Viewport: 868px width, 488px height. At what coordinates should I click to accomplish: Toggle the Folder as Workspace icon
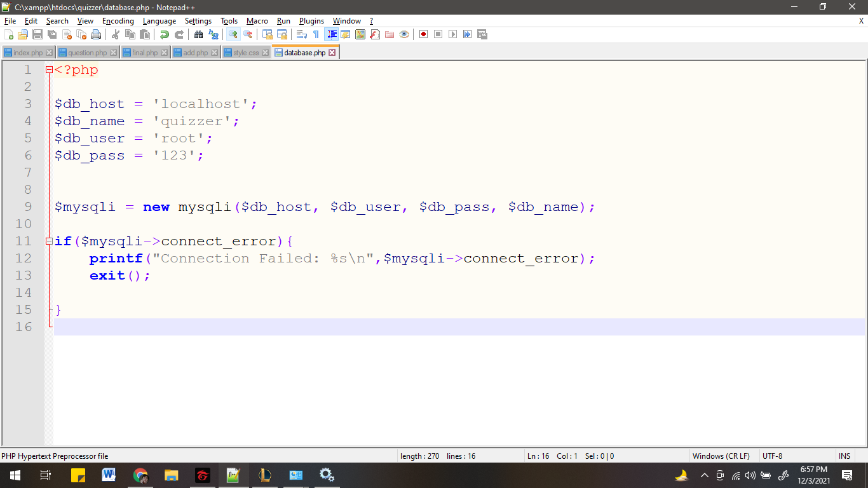pyautogui.click(x=390, y=34)
